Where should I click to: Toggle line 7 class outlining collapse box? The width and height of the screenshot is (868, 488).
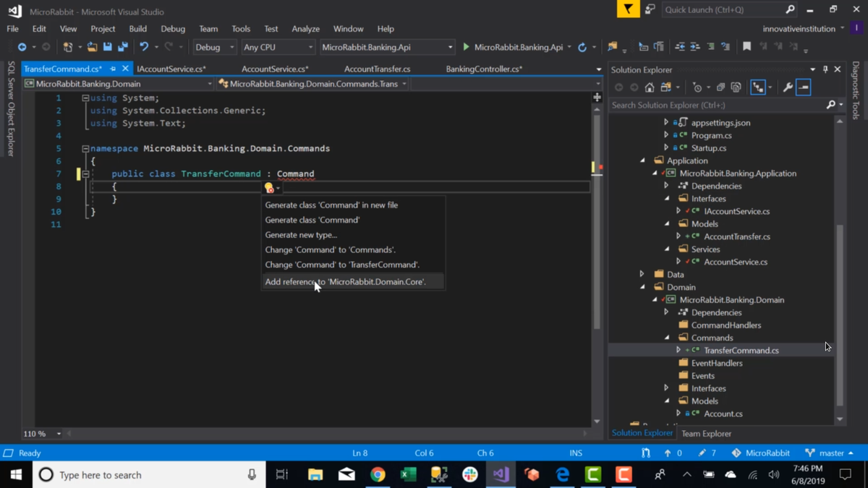click(x=85, y=174)
